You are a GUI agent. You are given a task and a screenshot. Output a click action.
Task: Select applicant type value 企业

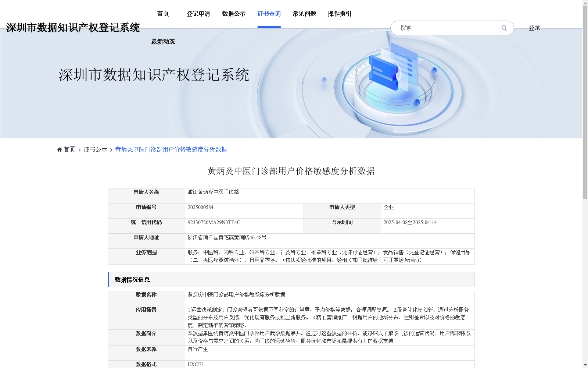(x=388, y=207)
